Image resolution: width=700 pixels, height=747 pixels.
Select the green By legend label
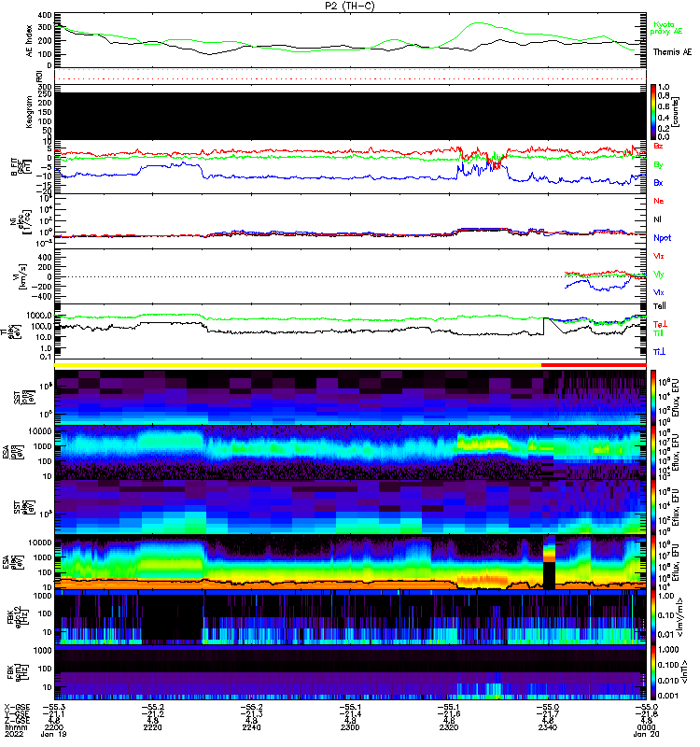coord(658,165)
